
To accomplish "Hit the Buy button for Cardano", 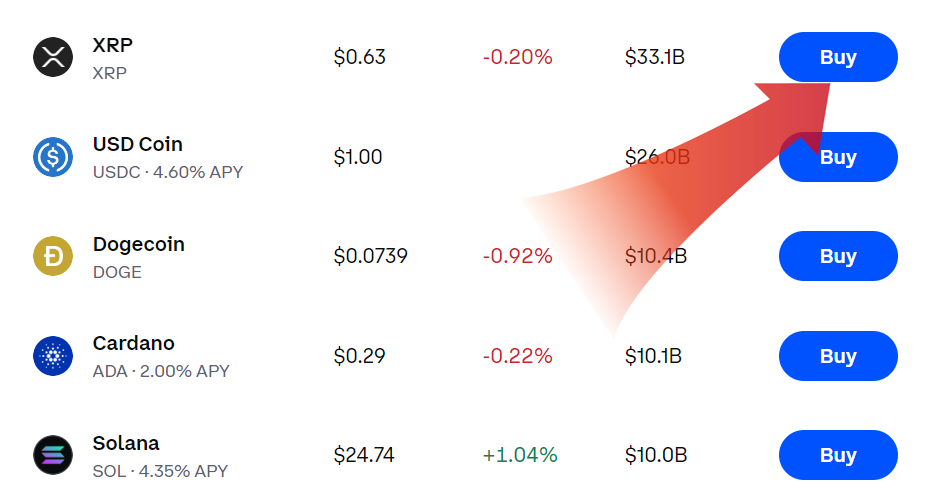I will coord(838,356).
